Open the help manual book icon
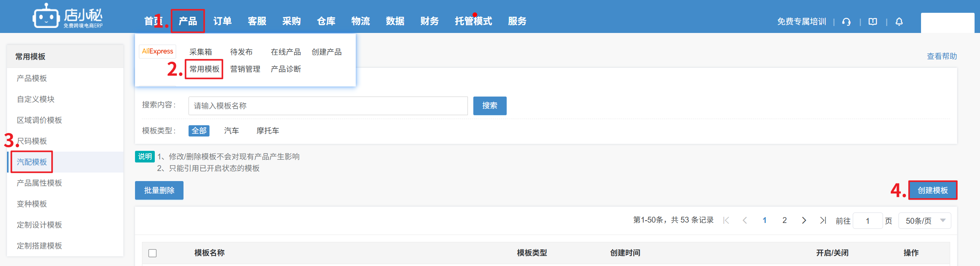The height and width of the screenshot is (266, 980). pos(873,22)
